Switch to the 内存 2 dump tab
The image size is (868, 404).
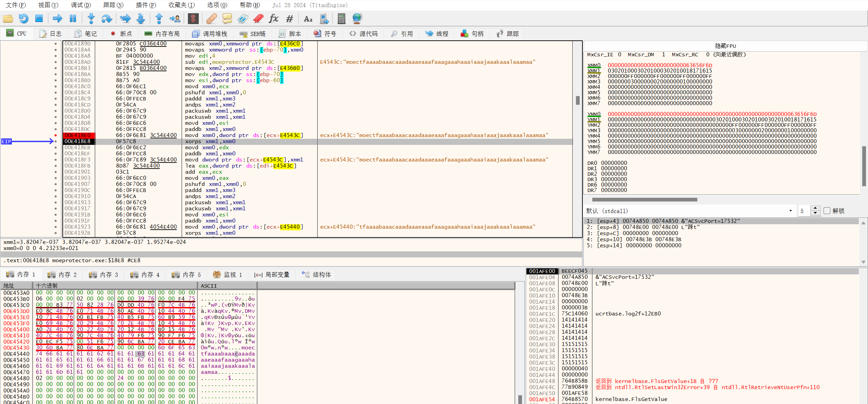62,274
